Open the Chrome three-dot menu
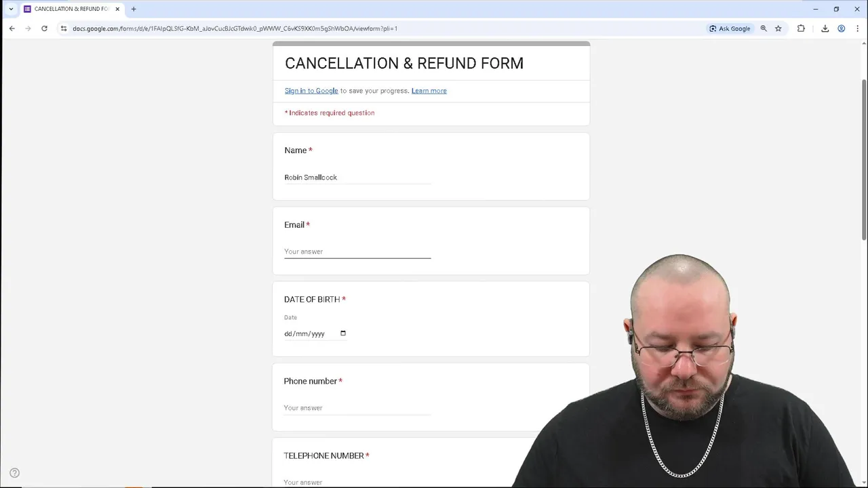 tap(856, 28)
